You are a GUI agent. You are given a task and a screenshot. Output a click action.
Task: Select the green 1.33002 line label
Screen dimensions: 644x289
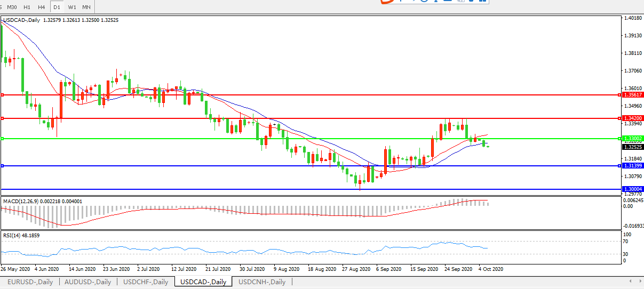(633, 139)
